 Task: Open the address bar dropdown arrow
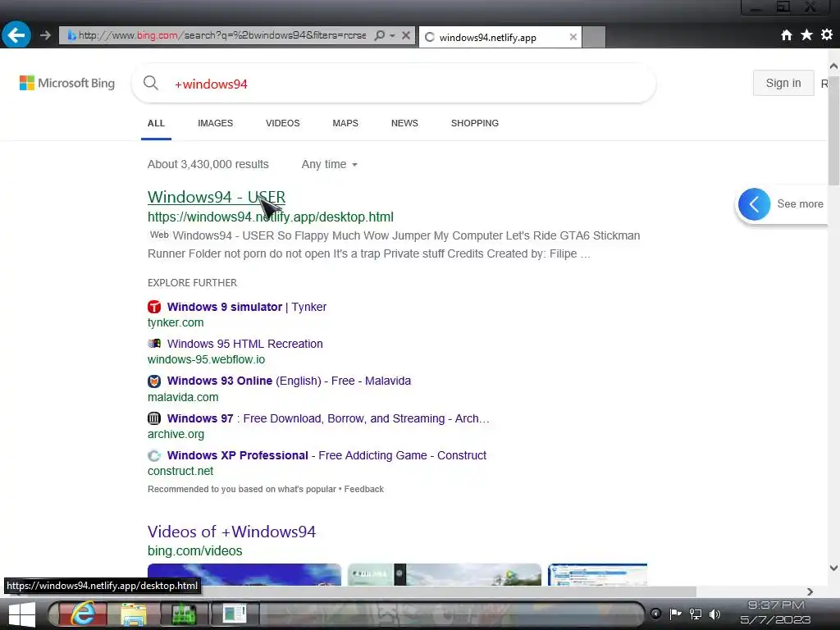pos(393,35)
